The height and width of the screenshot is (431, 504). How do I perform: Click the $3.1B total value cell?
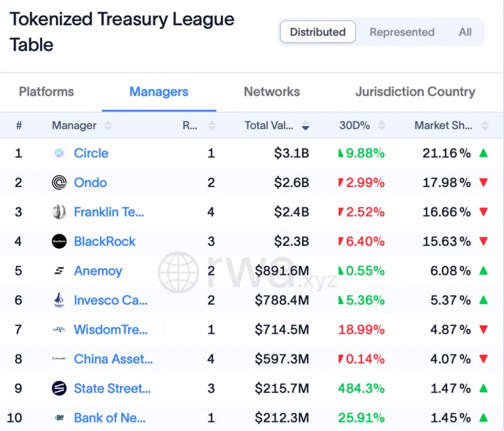pos(292,153)
